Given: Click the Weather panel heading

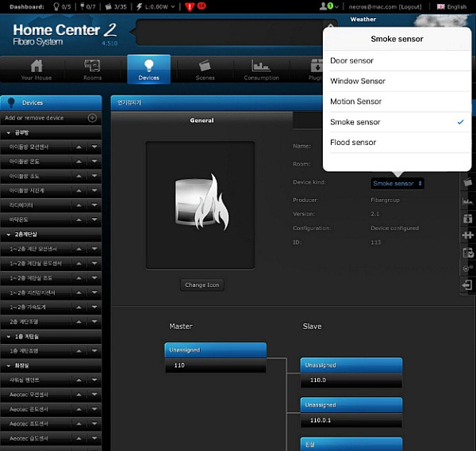Looking at the screenshot, I should (363, 19).
